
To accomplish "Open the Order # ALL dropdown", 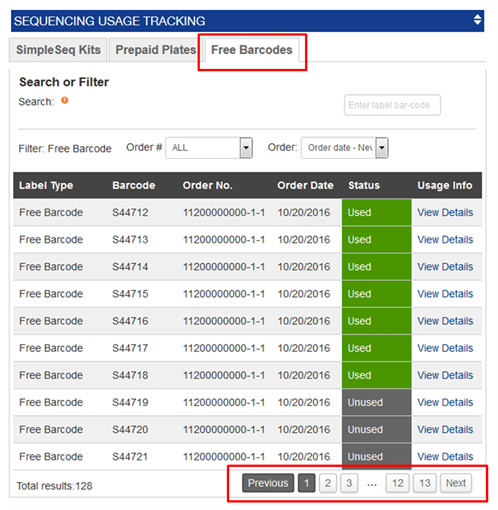I will point(209,148).
